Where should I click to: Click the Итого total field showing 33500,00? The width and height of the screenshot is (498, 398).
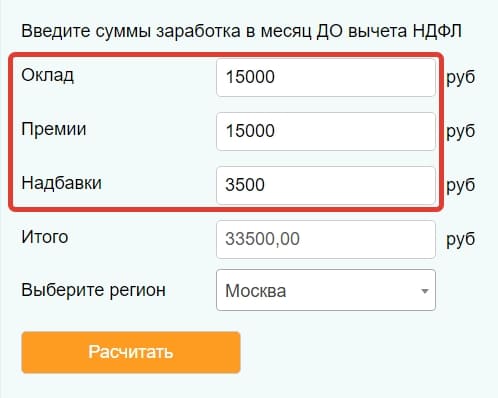point(326,239)
